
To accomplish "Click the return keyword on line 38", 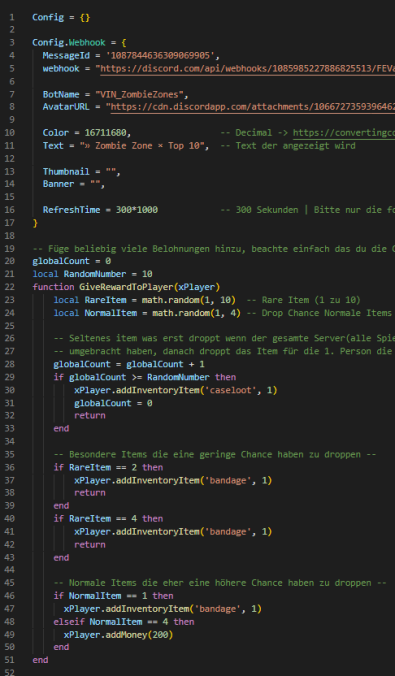I will tap(90, 493).
